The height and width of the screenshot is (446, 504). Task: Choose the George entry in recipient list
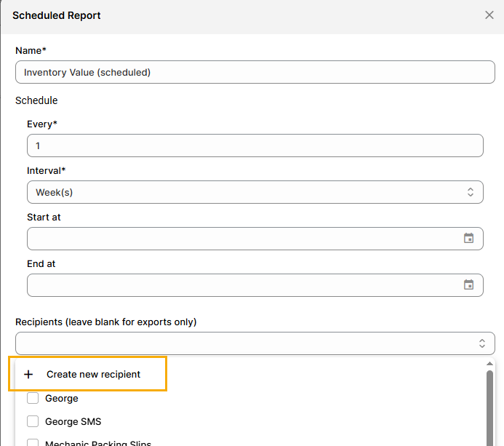[62, 399]
